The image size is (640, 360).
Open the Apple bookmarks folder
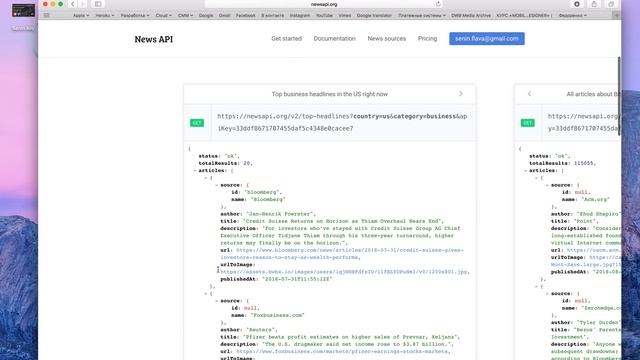pyautogui.click(x=81, y=16)
